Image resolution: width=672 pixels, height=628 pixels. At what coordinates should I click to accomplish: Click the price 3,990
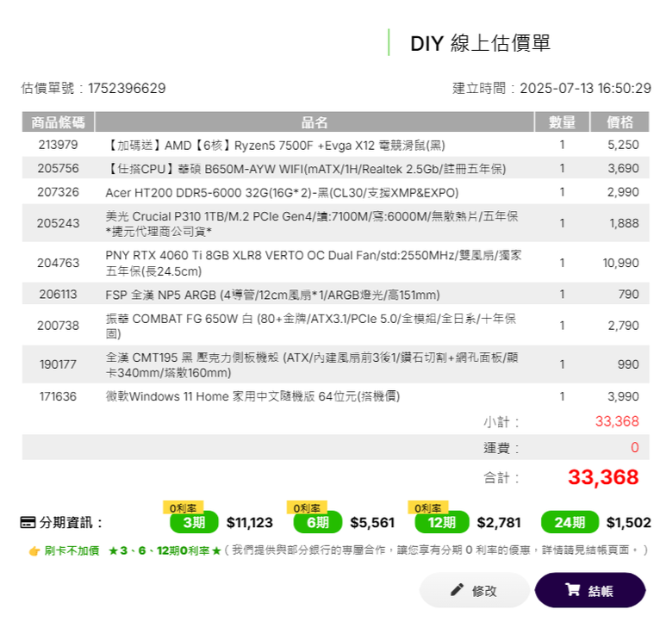[623, 396]
